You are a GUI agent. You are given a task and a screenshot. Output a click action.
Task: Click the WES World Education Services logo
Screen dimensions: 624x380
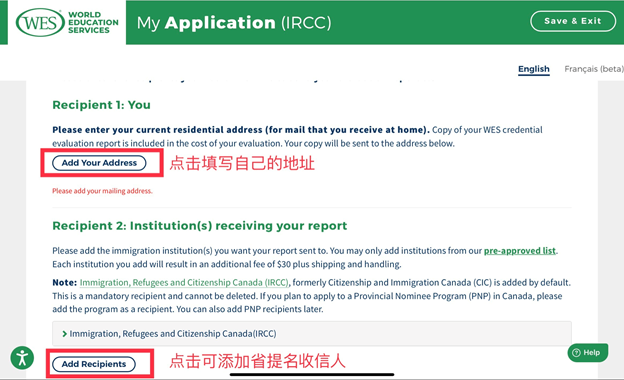point(67,22)
